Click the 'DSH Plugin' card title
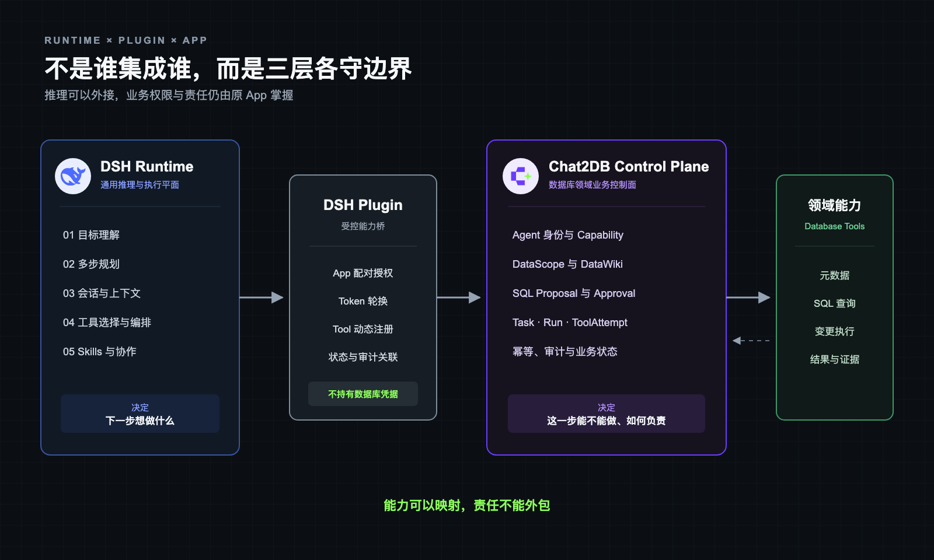 click(363, 205)
